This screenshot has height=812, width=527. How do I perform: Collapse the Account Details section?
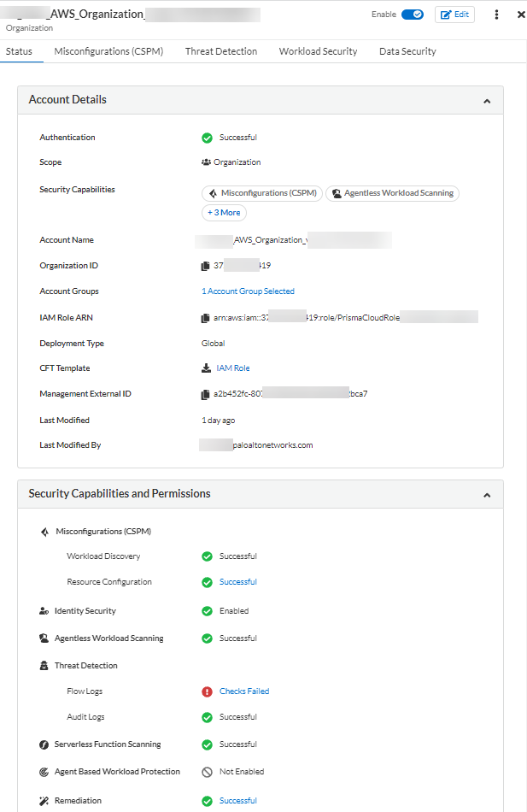point(487,101)
